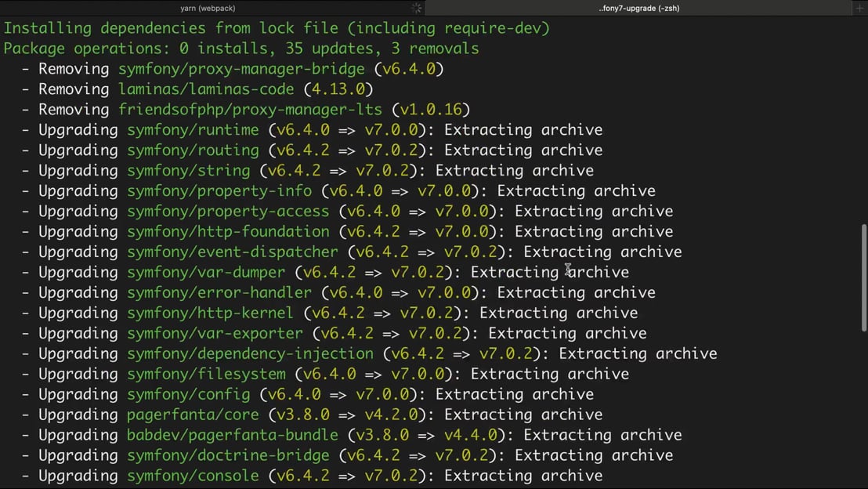Click on 'symfony/property-info' package name

[219, 191]
